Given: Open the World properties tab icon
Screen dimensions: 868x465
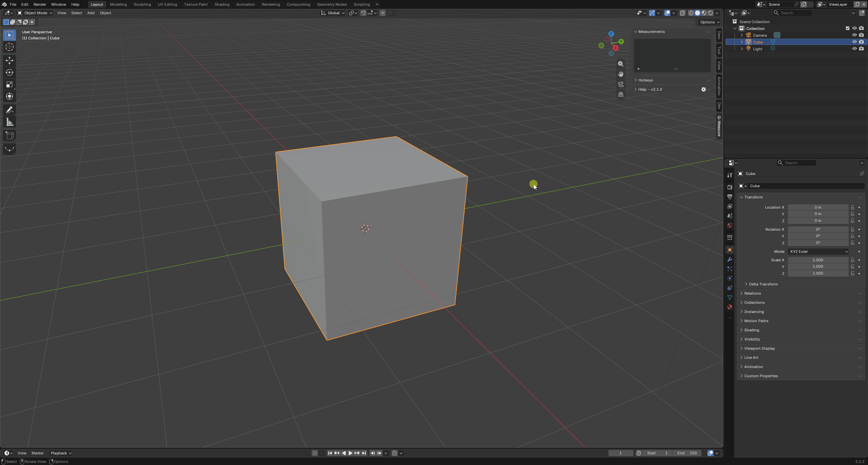Looking at the screenshot, I should [x=729, y=225].
